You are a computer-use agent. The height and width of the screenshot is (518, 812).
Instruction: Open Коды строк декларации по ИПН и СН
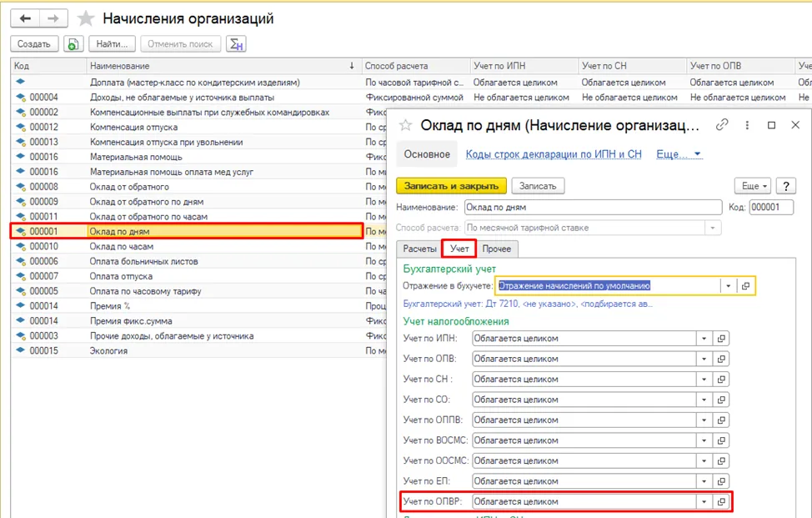pyautogui.click(x=554, y=154)
